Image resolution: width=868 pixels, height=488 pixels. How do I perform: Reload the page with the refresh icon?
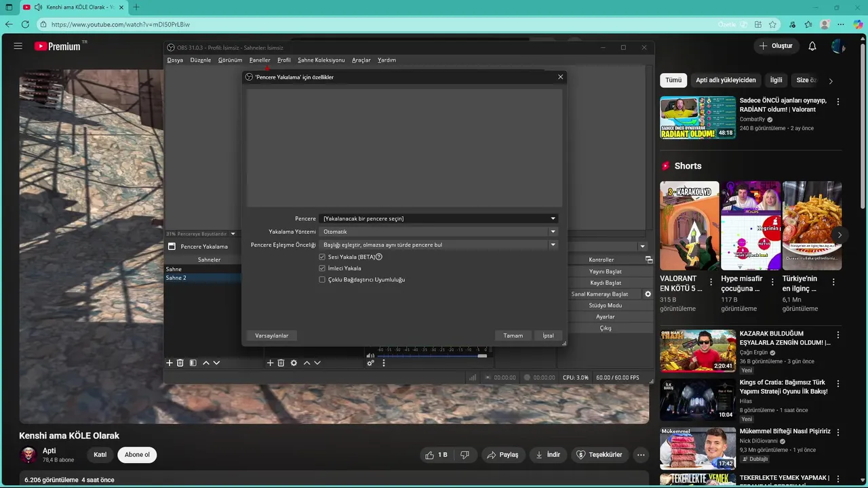25,24
